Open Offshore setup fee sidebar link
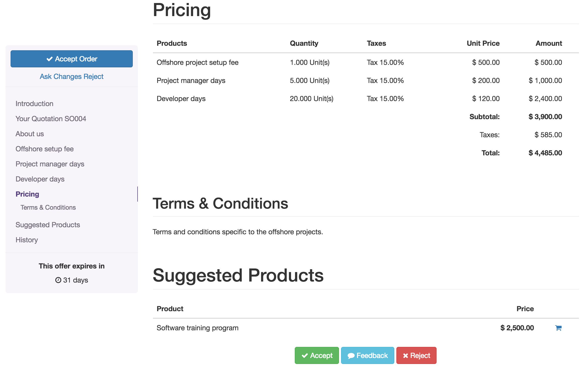 (x=45, y=149)
